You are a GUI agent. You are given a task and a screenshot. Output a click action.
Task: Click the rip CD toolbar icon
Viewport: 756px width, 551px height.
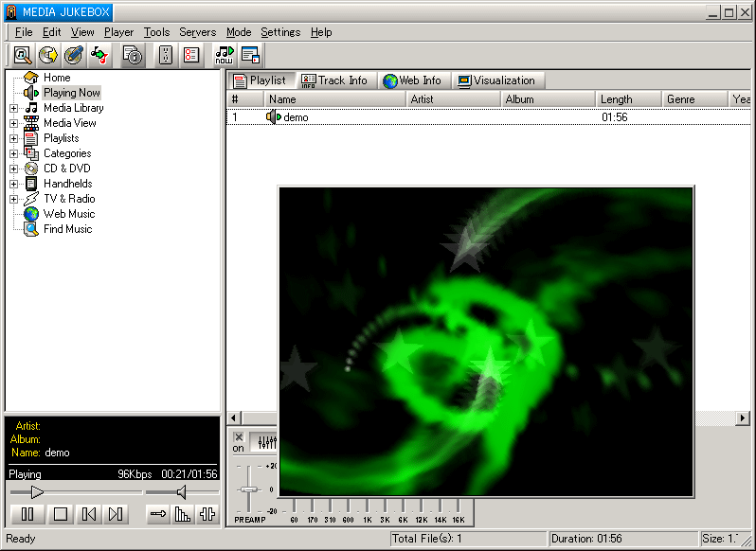point(47,55)
